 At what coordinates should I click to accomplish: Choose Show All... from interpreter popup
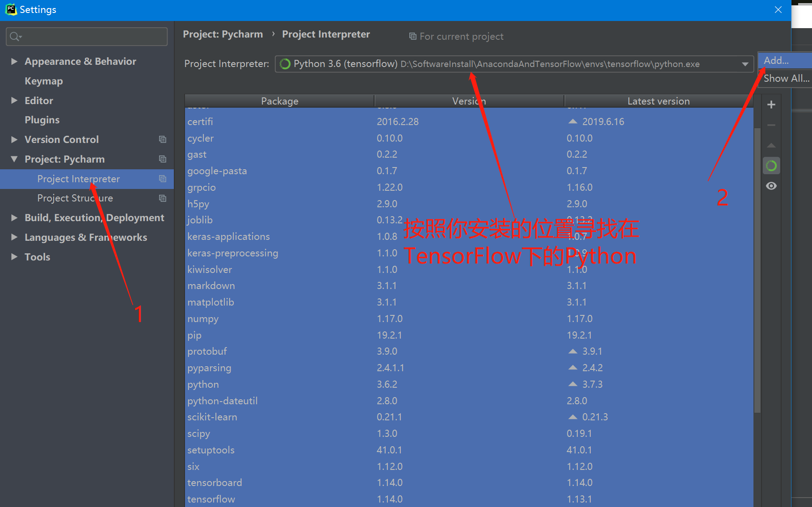pyautogui.click(x=785, y=79)
